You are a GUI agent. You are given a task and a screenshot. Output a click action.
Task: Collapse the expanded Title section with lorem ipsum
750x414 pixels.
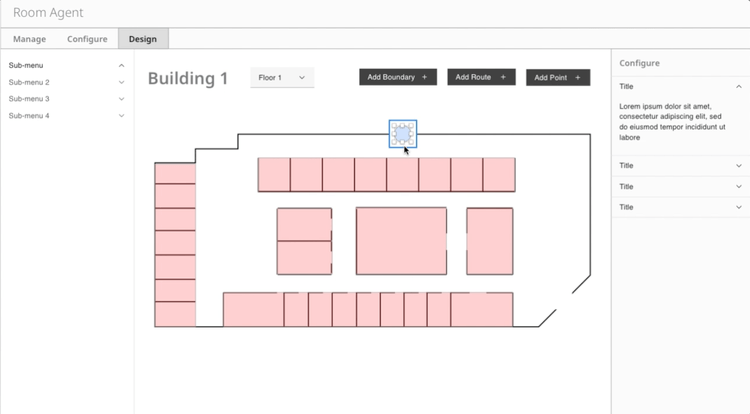(x=739, y=87)
